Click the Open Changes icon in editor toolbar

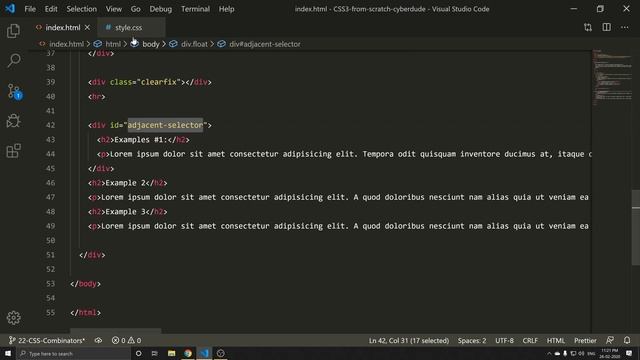[x=587, y=27]
